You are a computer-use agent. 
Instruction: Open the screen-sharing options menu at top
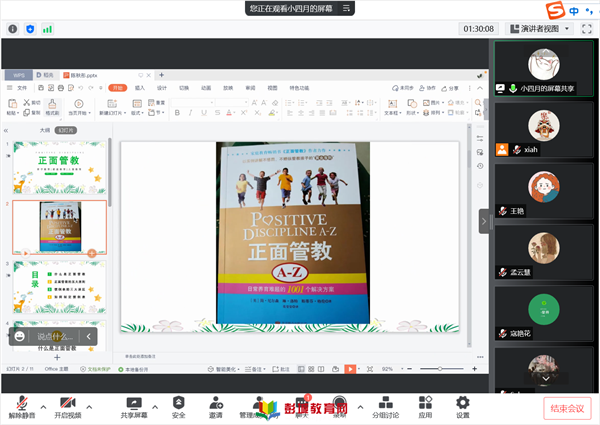point(346,8)
